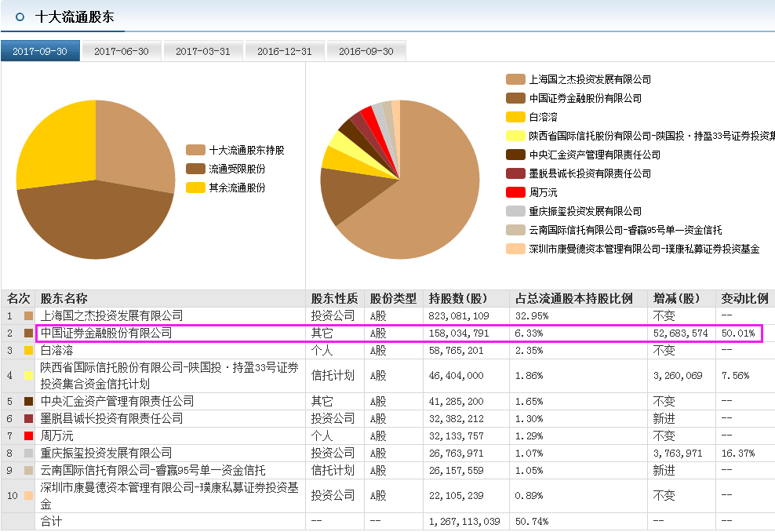This screenshot has height=532, width=775.
Task: Click the 其余流通股份 legend swatch
Action: (195, 188)
